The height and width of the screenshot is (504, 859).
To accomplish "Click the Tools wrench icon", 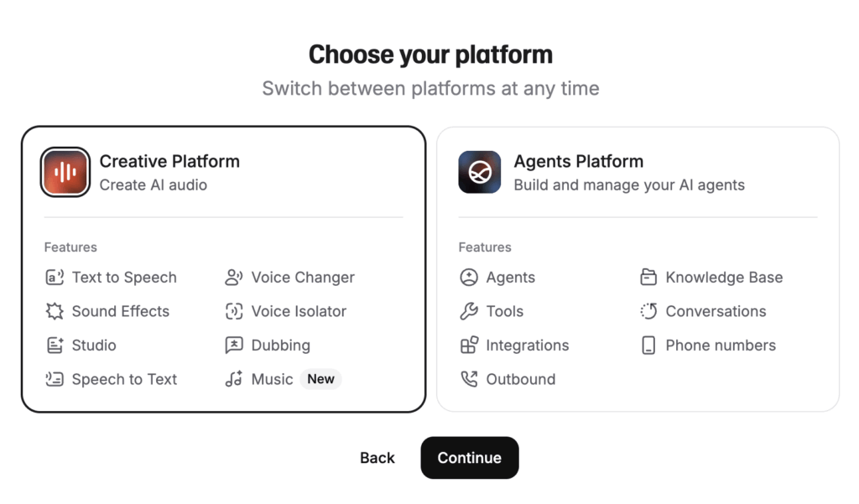I will 469,311.
